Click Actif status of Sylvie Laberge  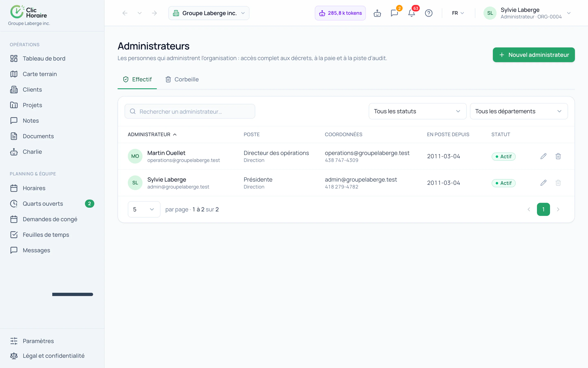pyautogui.click(x=503, y=183)
